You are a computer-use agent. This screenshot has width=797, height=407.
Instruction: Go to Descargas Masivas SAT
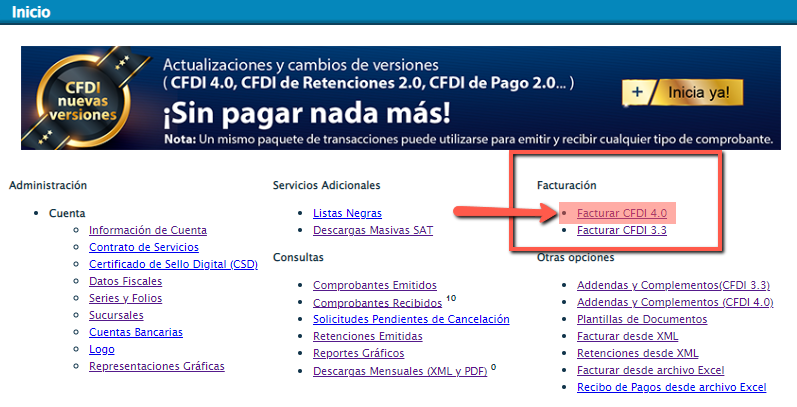pyautogui.click(x=373, y=230)
